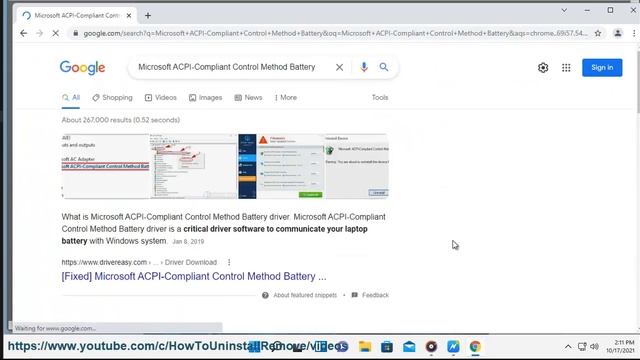Click the browser address bar URL
This screenshot has width=640, height=360.
[335, 33]
